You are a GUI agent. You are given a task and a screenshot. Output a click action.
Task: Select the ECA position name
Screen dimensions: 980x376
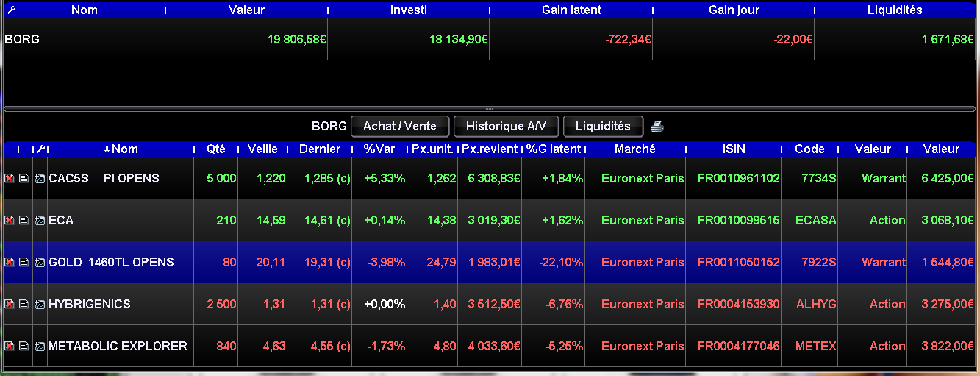coord(61,220)
